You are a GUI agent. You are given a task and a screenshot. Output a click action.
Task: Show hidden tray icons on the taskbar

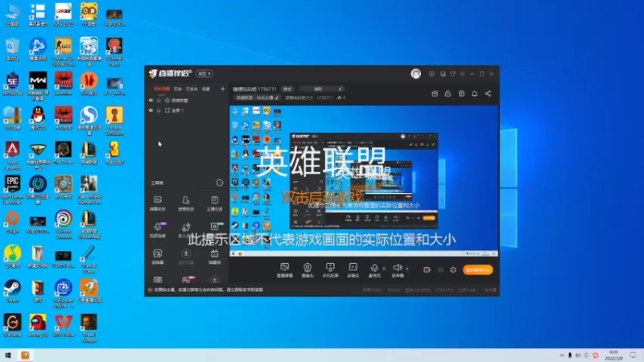click(562, 356)
